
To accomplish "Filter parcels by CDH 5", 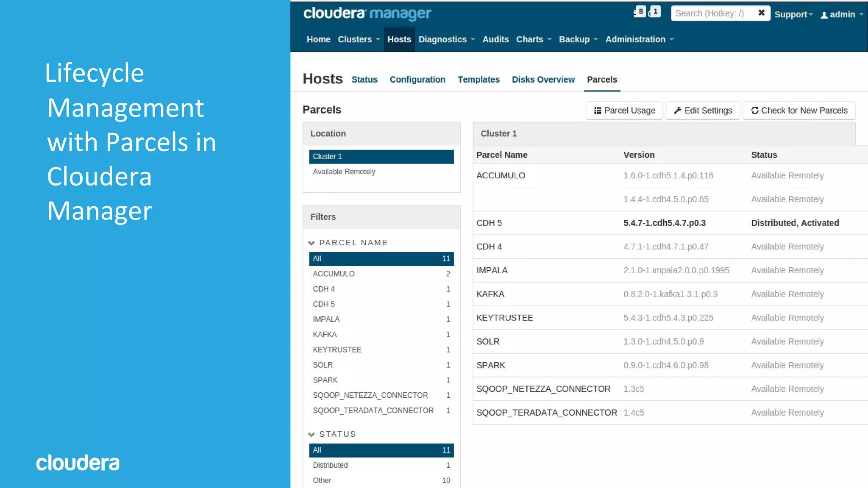I will pyautogui.click(x=381, y=304).
